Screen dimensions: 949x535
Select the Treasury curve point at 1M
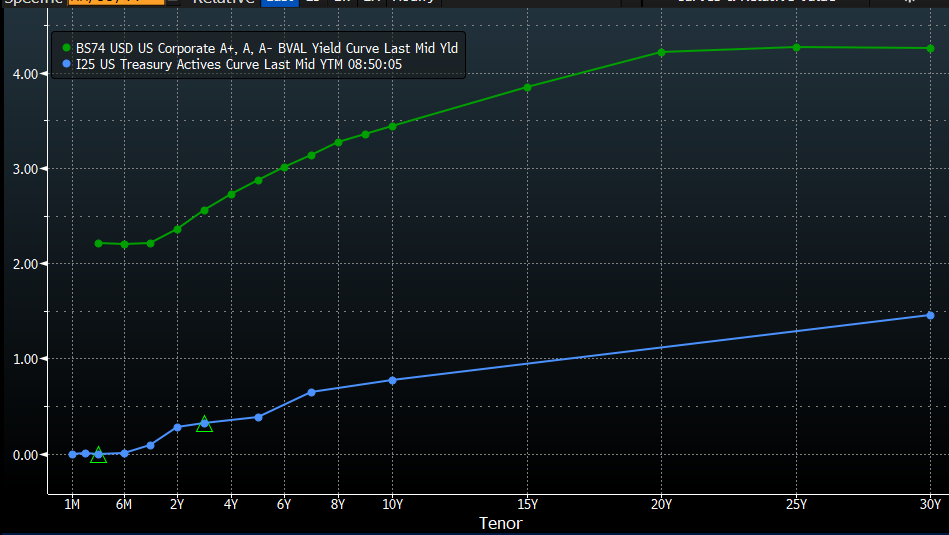(x=72, y=455)
